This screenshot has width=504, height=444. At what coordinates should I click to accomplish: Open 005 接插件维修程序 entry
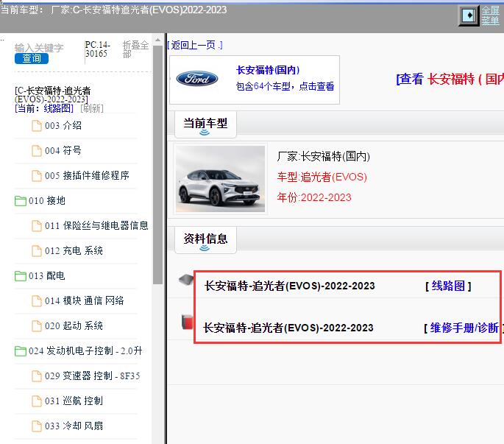point(87,176)
